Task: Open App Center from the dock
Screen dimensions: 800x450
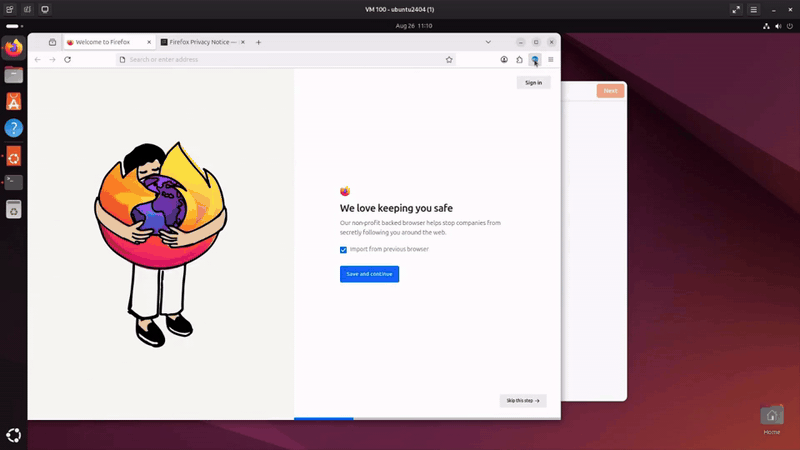Action: pos(14,102)
